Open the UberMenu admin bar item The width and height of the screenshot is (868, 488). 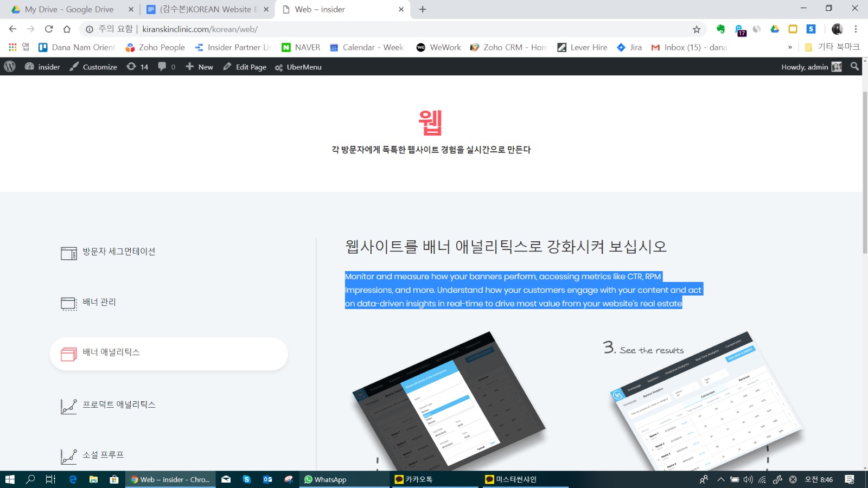pyautogui.click(x=298, y=67)
